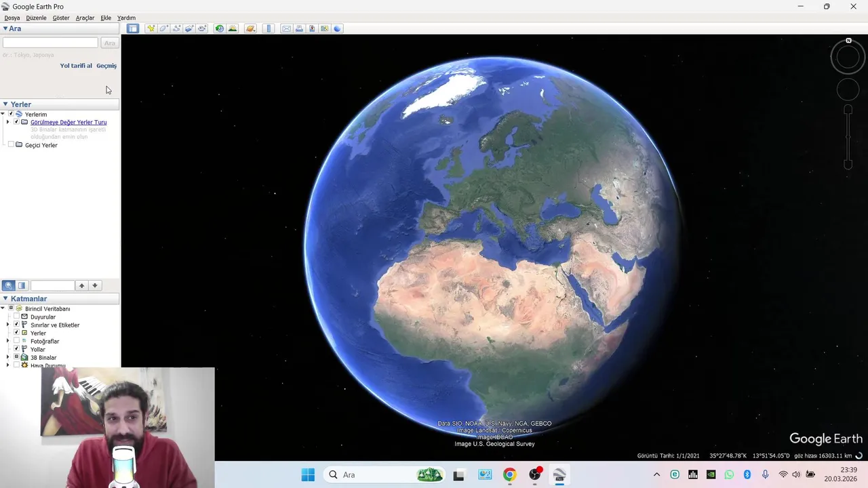Show historical imagery clock tool

220,28
